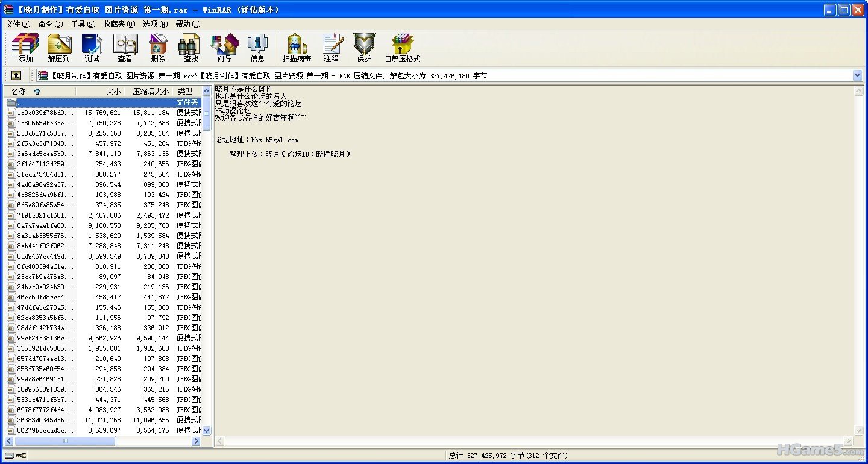The image size is (868, 464).
Task: Open the 查找 (Find) binoculars tool
Action: (x=191, y=48)
